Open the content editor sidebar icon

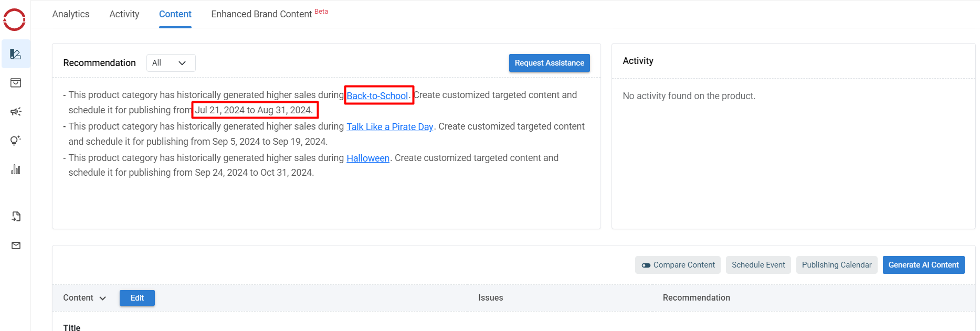point(16,54)
